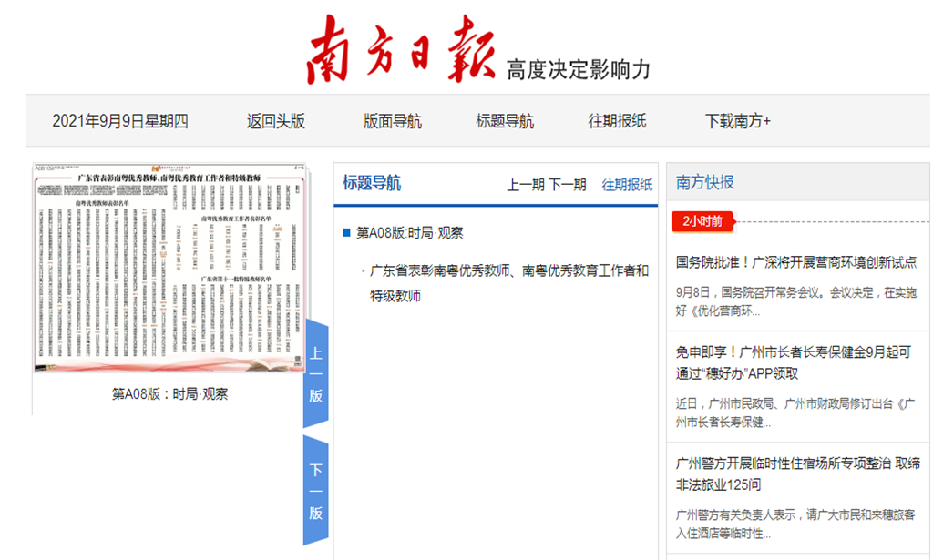
Task: Open 返回头版 in the navigation bar
Action: point(275,121)
